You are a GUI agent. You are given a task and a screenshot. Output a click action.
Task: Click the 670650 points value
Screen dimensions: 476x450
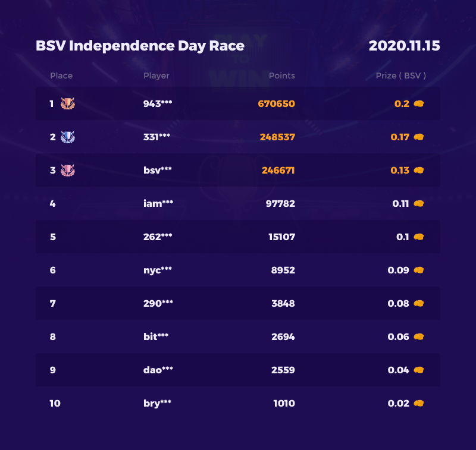[276, 104]
